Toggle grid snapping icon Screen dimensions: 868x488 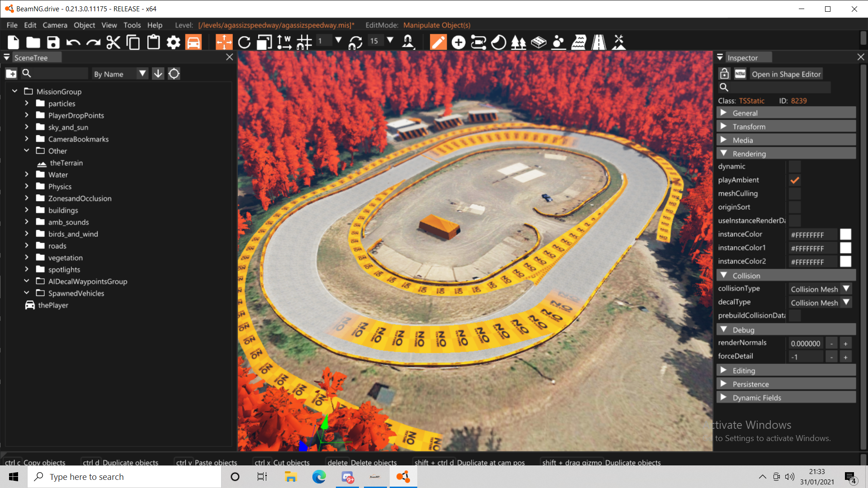[x=304, y=42]
